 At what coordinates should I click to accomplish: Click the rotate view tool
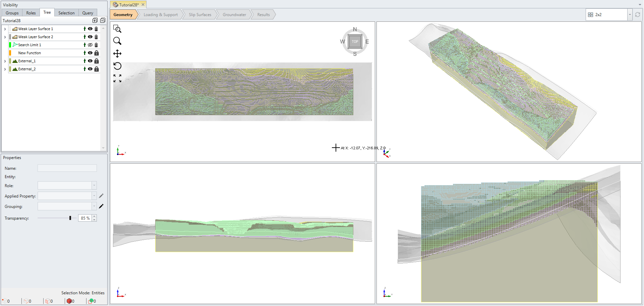click(117, 66)
